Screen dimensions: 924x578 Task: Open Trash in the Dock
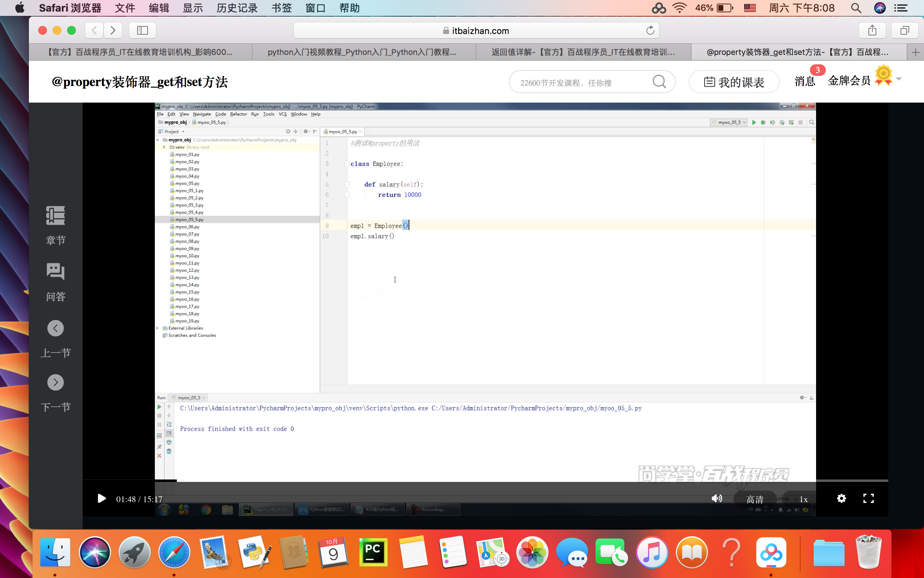[869, 552]
